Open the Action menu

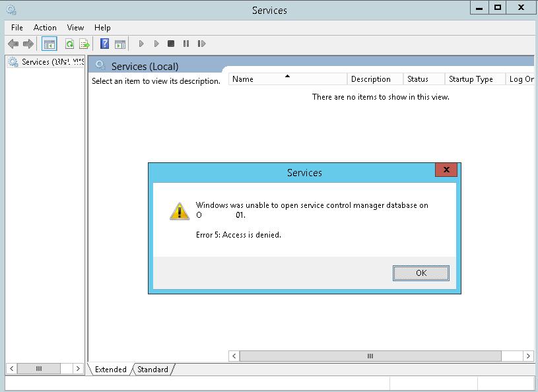coord(45,28)
